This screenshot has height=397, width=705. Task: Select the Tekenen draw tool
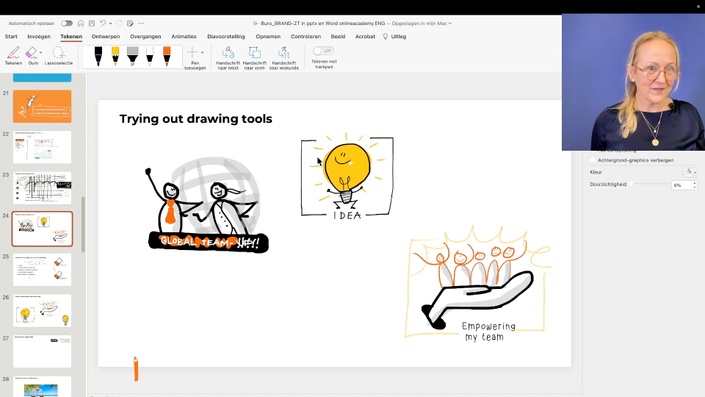tap(13, 55)
